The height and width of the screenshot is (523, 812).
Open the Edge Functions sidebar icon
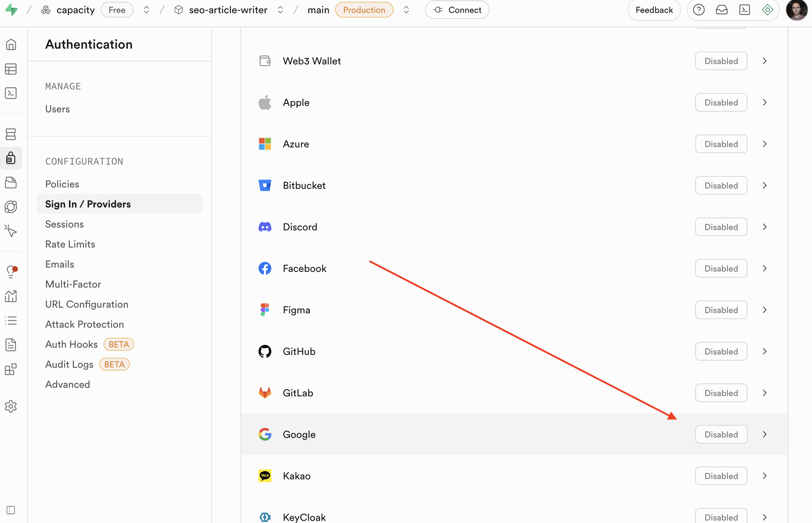point(11,207)
